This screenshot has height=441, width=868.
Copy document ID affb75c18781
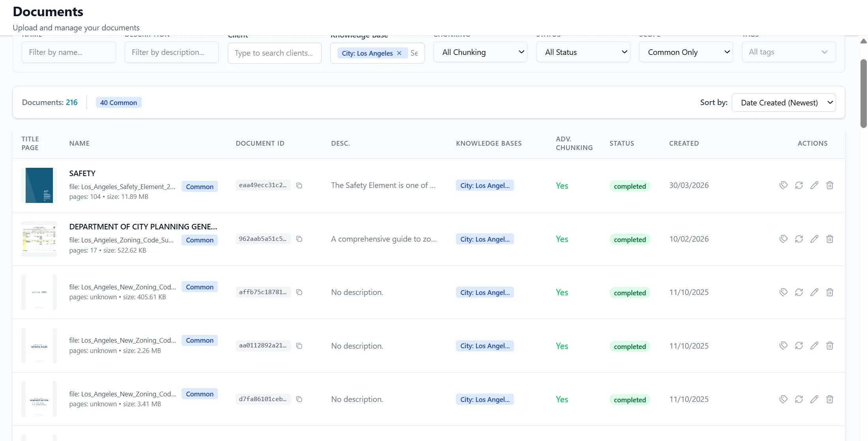[299, 292]
